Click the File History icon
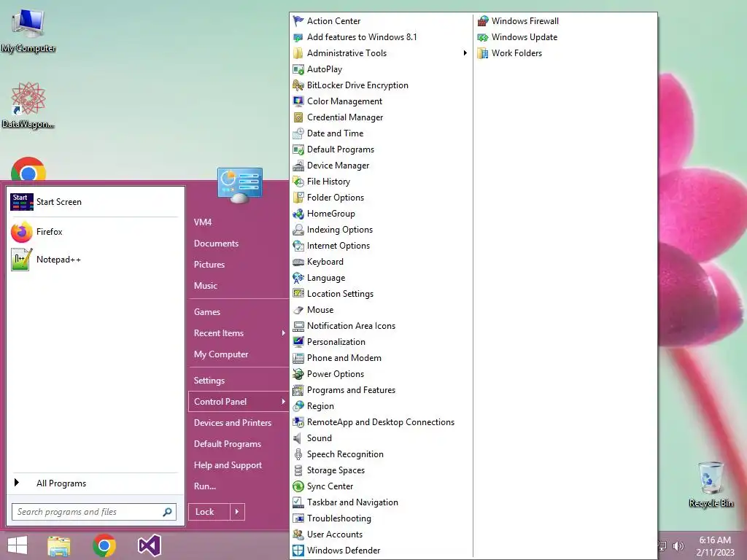 click(x=298, y=182)
